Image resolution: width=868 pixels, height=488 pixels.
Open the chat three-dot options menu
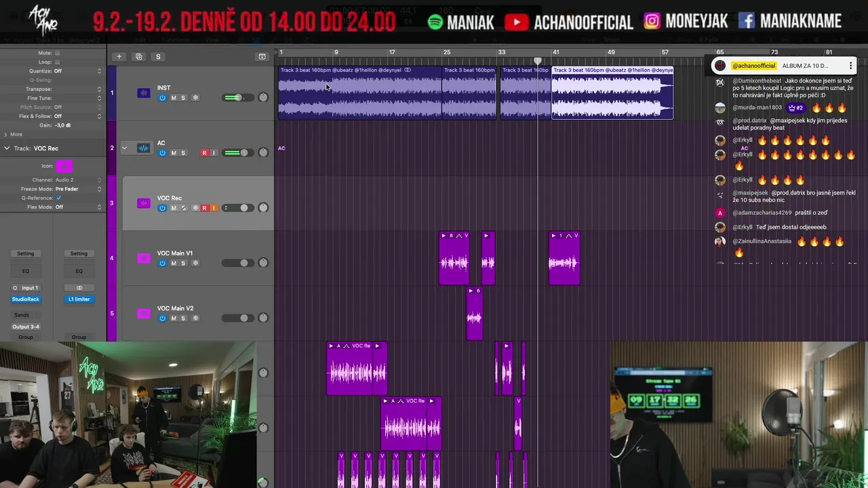click(x=850, y=66)
